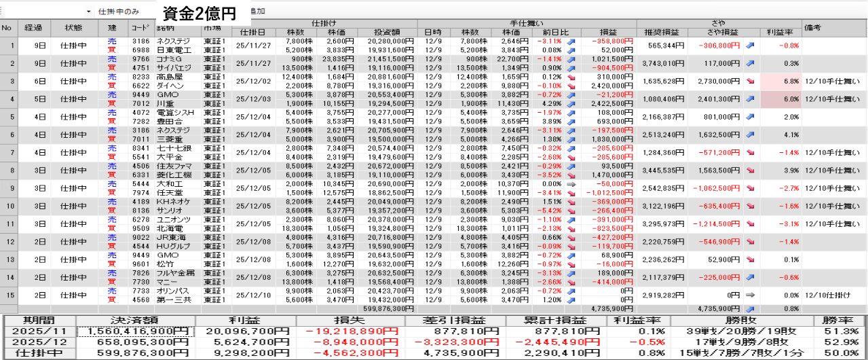This screenshot has width=868, height=360.
Task: Click the 備考 column header
Action: point(813,28)
